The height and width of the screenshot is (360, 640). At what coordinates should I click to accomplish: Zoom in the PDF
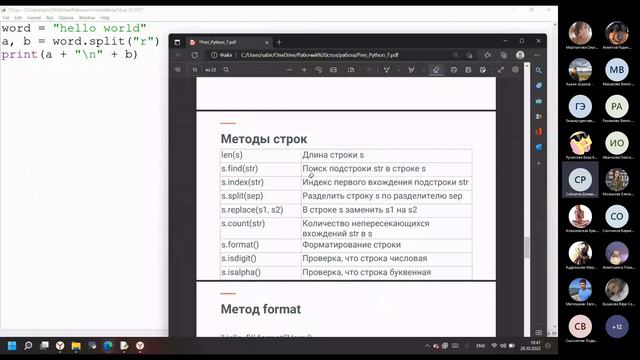[304, 70]
